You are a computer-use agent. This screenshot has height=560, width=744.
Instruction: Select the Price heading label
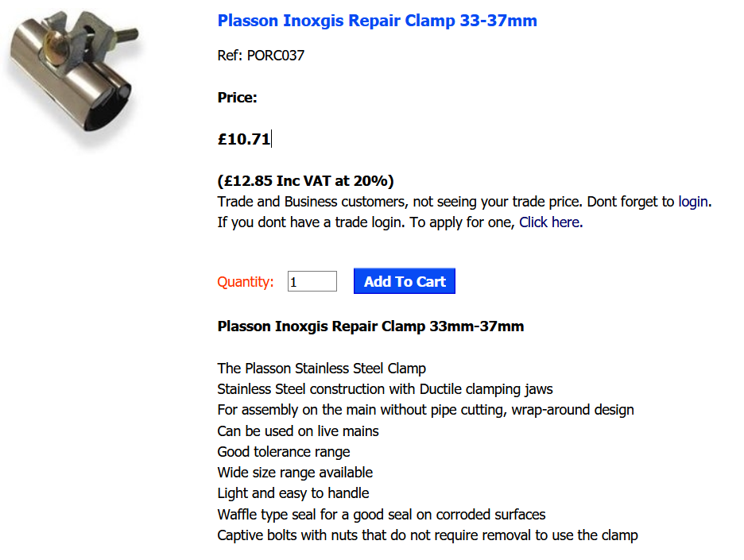[x=235, y=97]
